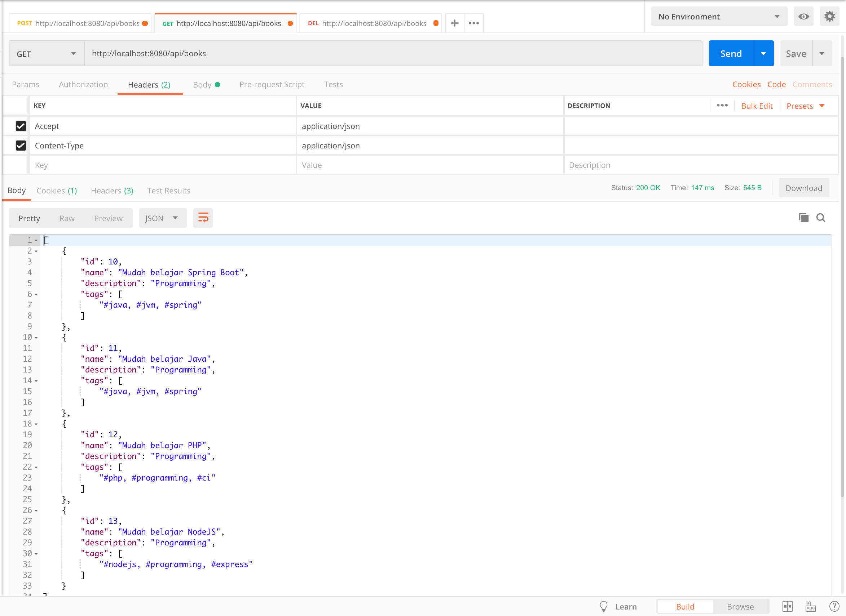Click the Send button
Screen dimensions: 846x616
click(x=731, y=54)
